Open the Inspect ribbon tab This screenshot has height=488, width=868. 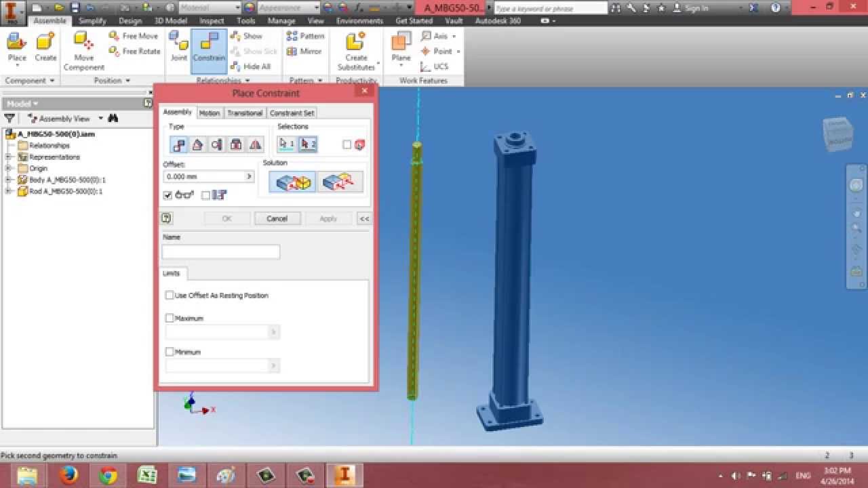pyautogui.click(x=212, y=21)
